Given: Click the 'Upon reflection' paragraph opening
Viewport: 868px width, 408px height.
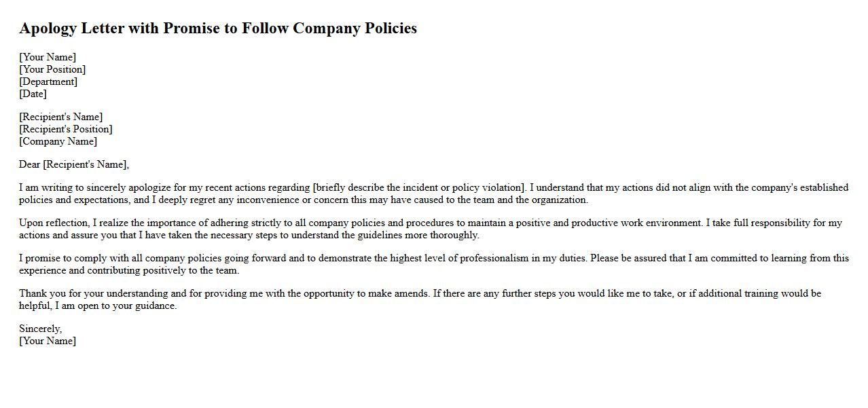Looking at the screenshot, I should [x=54, y=223].
